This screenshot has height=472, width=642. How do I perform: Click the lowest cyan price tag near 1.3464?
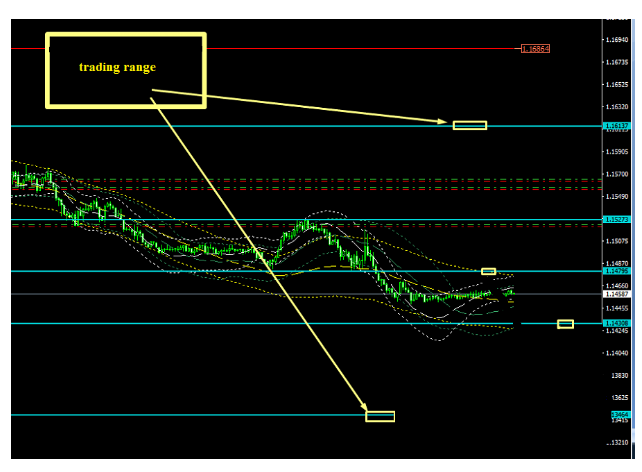619,415
